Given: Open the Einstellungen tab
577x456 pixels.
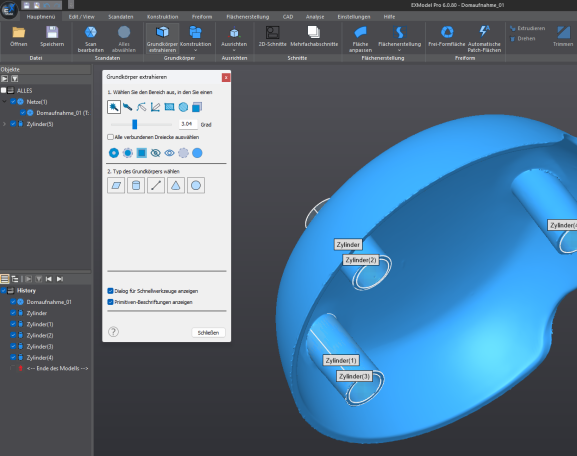Looking at the screenshot, I should coord(354,17).
